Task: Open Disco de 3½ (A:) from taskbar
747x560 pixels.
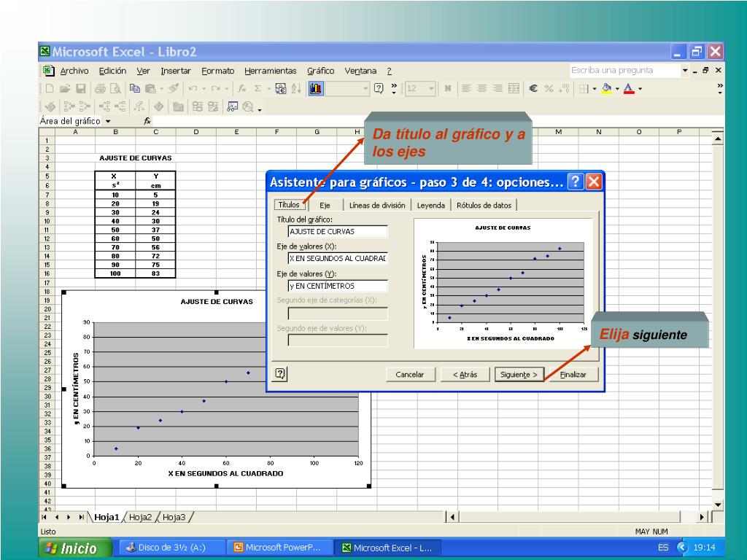Action: (x=171, y=548)
